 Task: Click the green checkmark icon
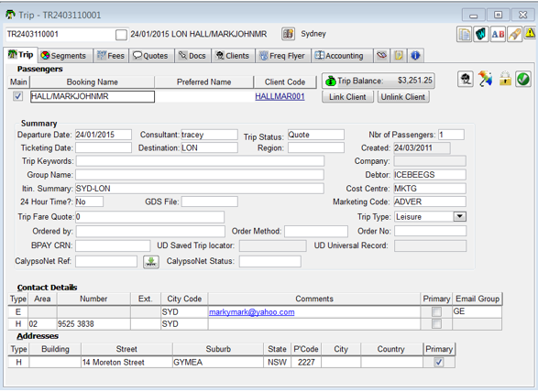click(523, 79)
